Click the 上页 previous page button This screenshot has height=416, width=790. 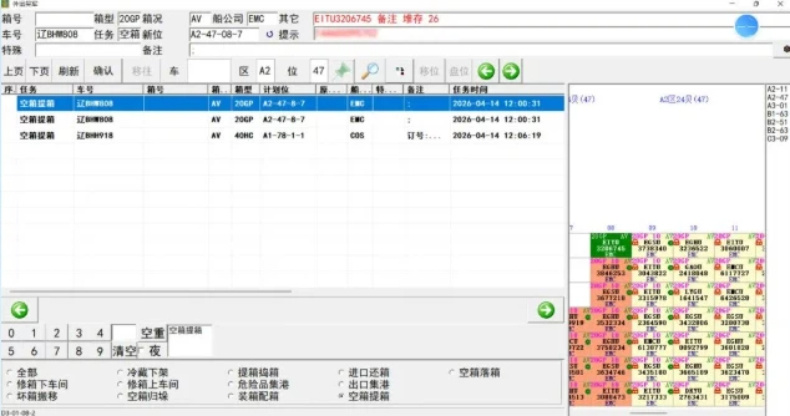(14, 71)
